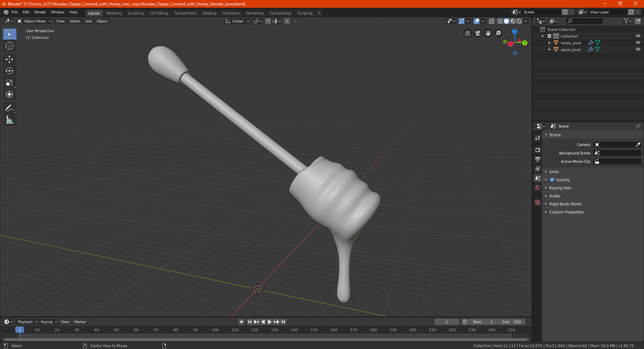Click the current frame field
Viewport: 644px width, 349px height.
446,322
